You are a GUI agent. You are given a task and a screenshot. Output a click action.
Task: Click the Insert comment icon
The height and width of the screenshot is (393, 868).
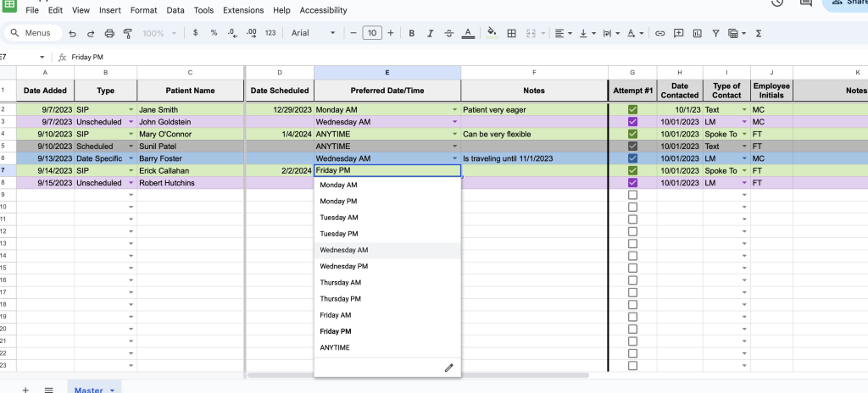679,33
